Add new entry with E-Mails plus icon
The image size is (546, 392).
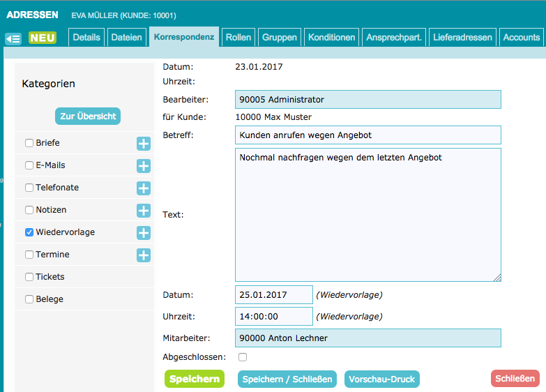coord(144,166)
